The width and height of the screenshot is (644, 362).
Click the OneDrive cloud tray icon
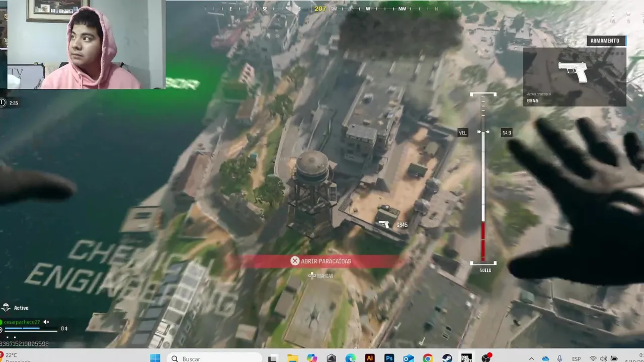[545, 358]
